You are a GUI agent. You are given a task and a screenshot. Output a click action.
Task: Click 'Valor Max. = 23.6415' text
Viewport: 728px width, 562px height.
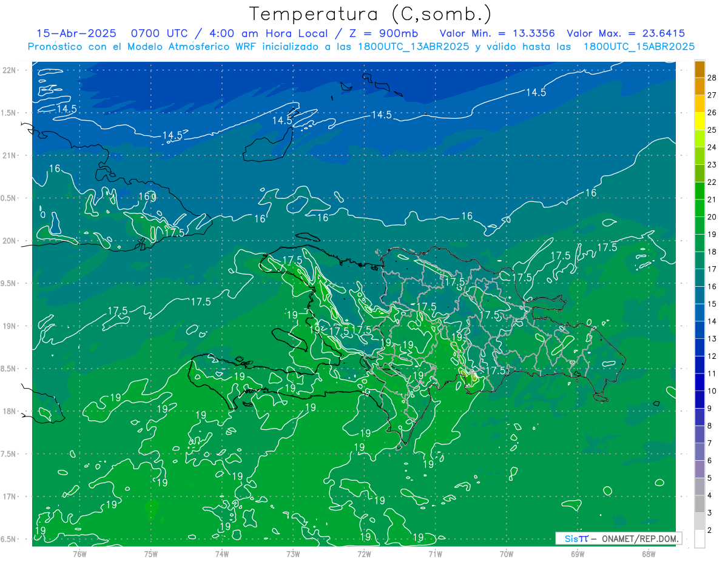pyautogui.click(x=625, y=33)
